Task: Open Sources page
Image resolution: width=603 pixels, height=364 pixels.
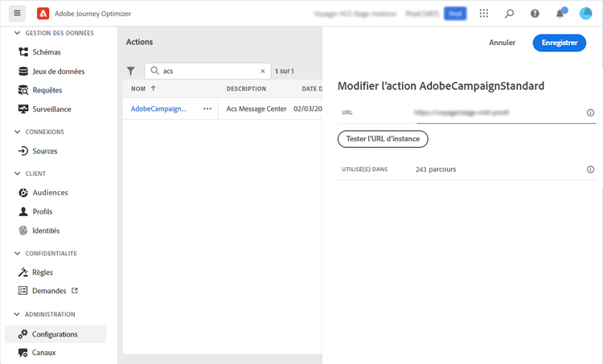Action: pos(44,151)
